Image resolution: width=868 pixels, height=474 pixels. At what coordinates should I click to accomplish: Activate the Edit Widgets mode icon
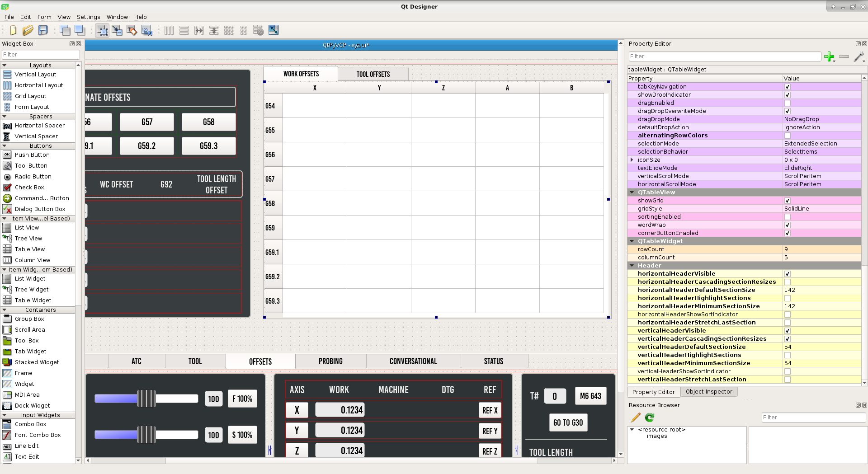coord(102,30)
